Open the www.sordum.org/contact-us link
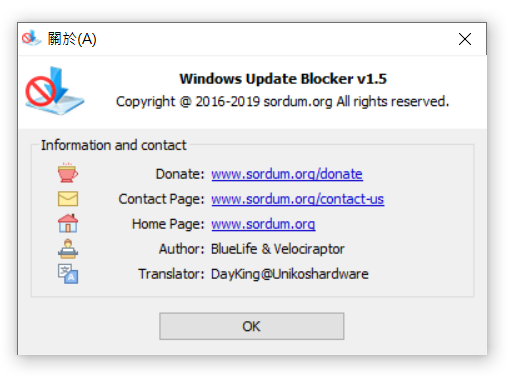 [x=297, y=199]
